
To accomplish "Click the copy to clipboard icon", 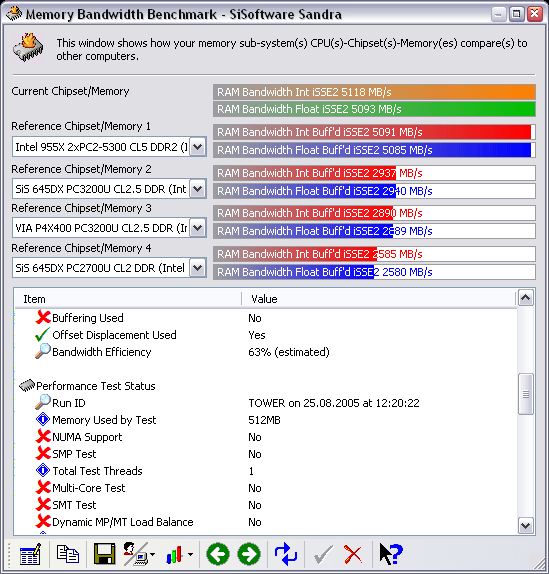I will coord(68,554).
